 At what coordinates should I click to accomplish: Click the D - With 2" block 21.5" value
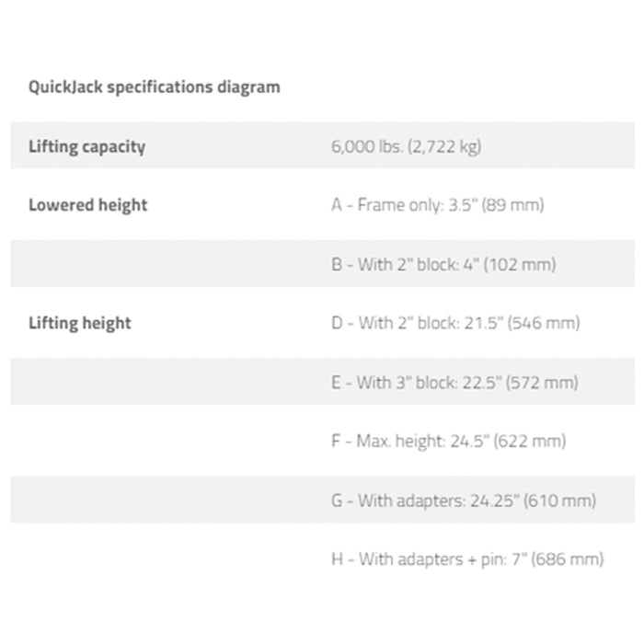click(455, 323)
